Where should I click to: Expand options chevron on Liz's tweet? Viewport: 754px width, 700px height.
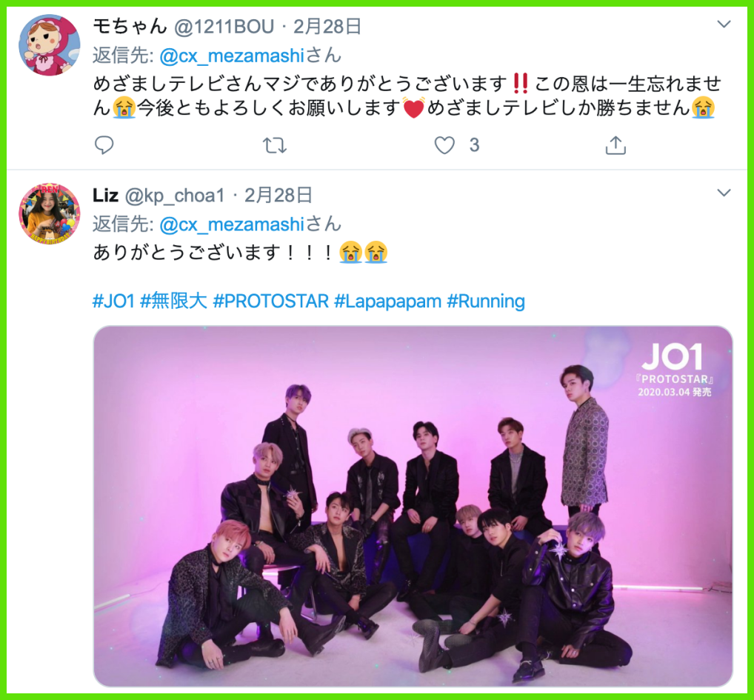click(x=724, y=193)
